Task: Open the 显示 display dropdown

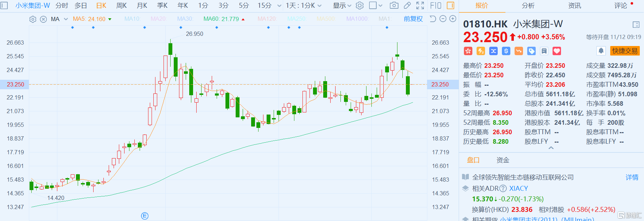Action: coord(342,6)
